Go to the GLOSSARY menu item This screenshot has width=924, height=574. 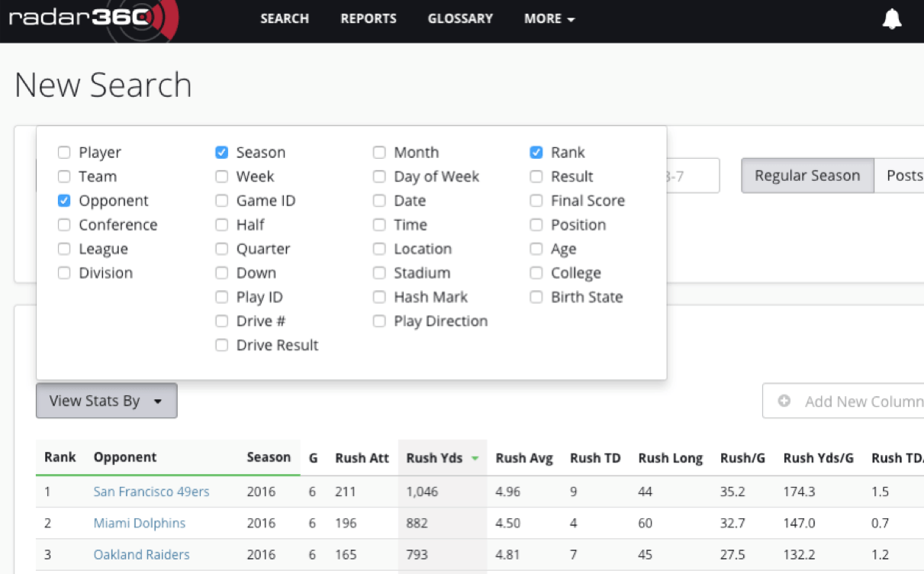tap(460, 18)
